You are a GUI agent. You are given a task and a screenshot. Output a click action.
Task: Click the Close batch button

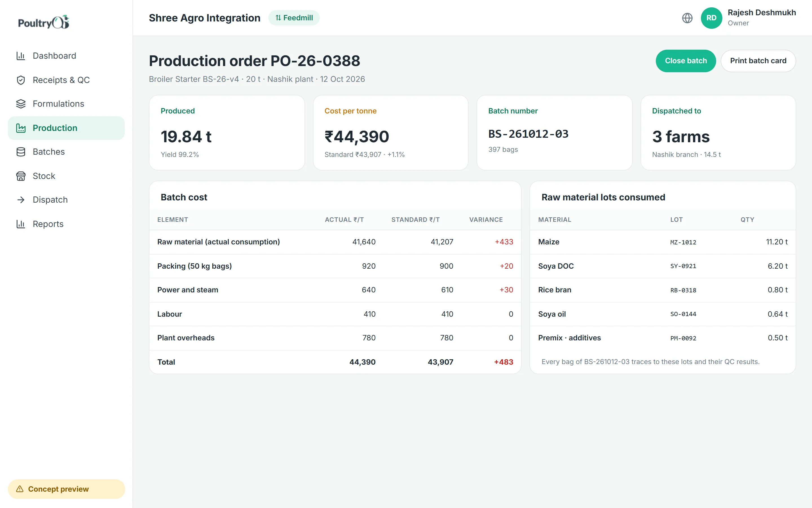click(685, 61)
